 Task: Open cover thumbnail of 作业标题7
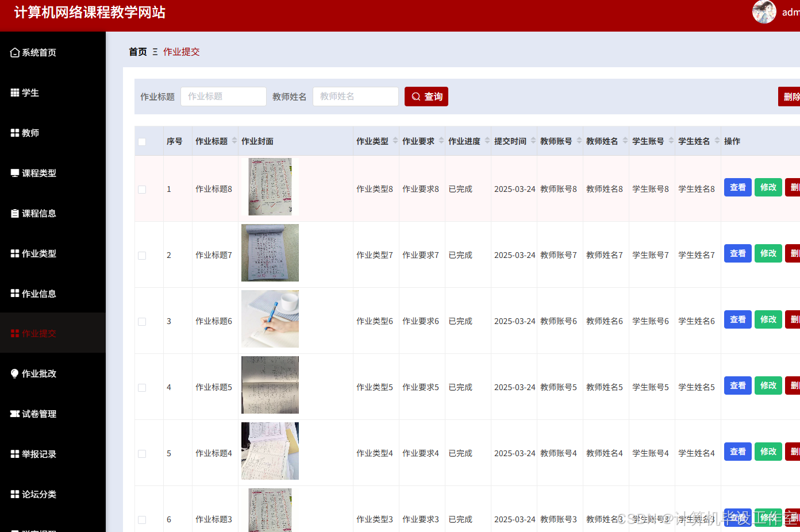tap(270, 253)
